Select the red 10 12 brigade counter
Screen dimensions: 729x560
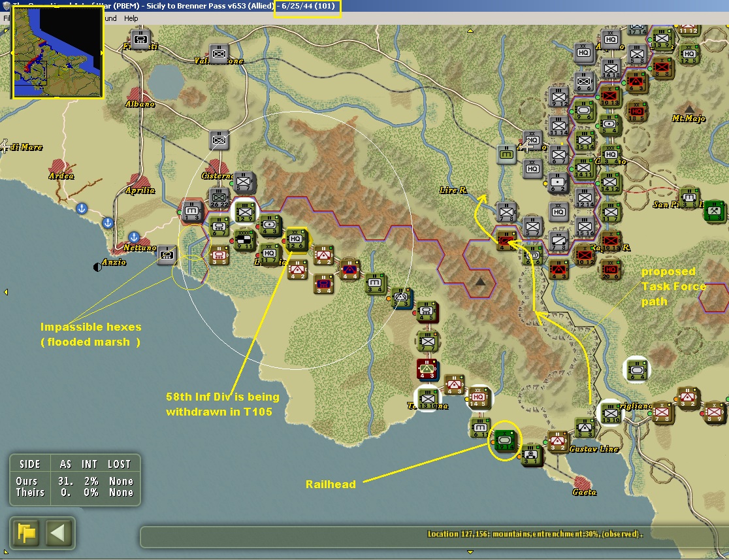585,255
